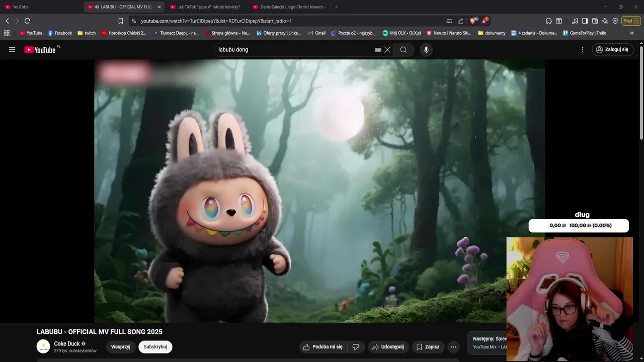
Task: Click the share page icon in address bar
Action: (460, 21)
